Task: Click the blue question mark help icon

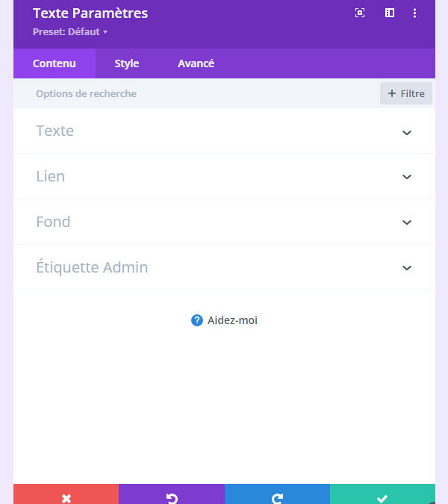Action: (x=197, y=320)
